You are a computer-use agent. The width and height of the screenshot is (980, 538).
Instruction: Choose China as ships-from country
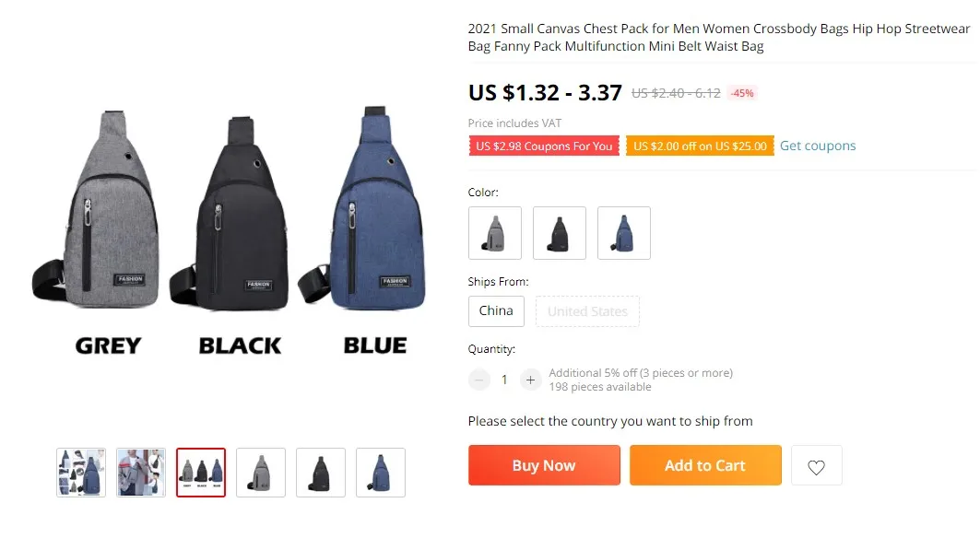point(496,311)
